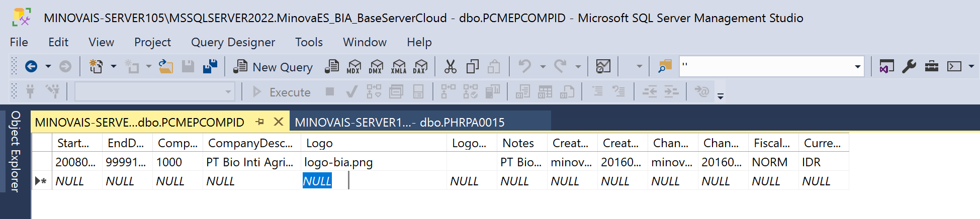Open a new MDX query
Viewport: 980px width, 219px height.
pyautogui.click(x=354, y=66)
